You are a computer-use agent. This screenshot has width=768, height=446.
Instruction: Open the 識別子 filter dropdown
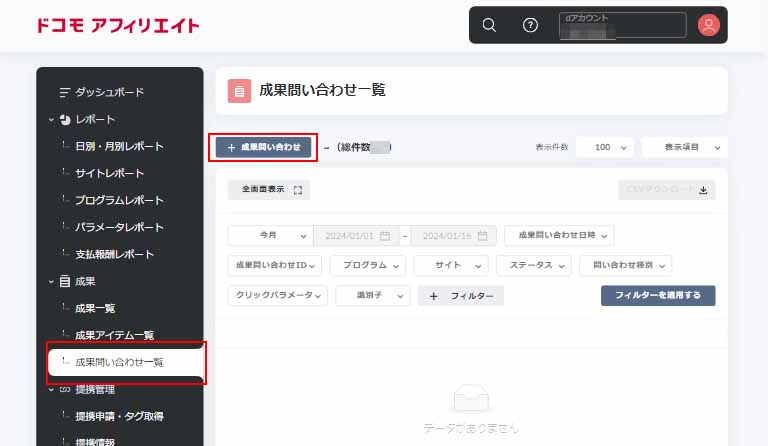click(x=373, y=295)
